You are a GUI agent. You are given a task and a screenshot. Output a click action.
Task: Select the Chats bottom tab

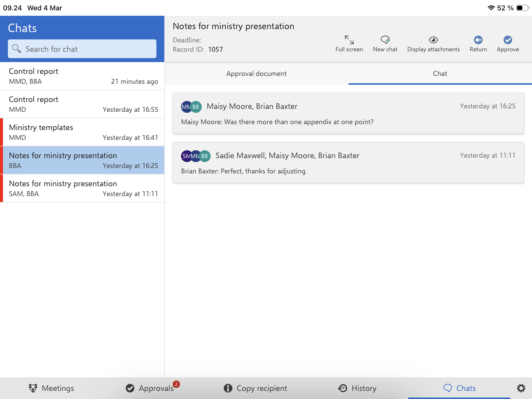[459, 388]
